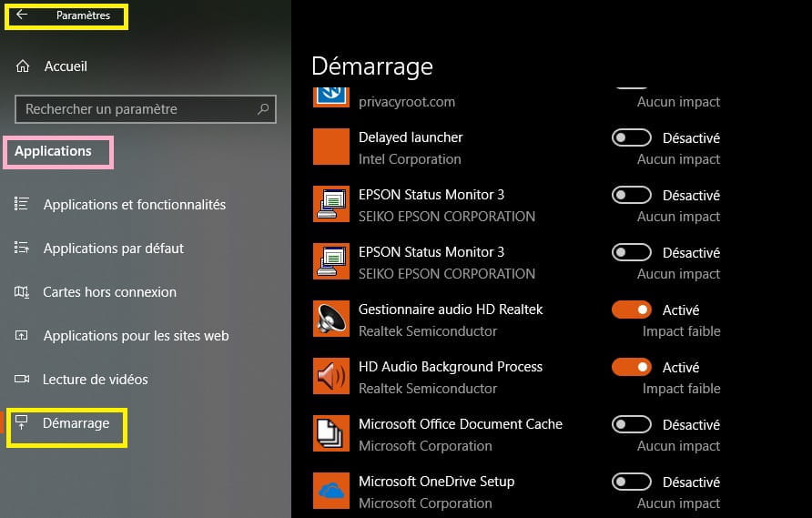The image size is (812, 518).
Task: Disable Gestionnaire audio HD Realtek startup toggle
Action: point(631,310)
